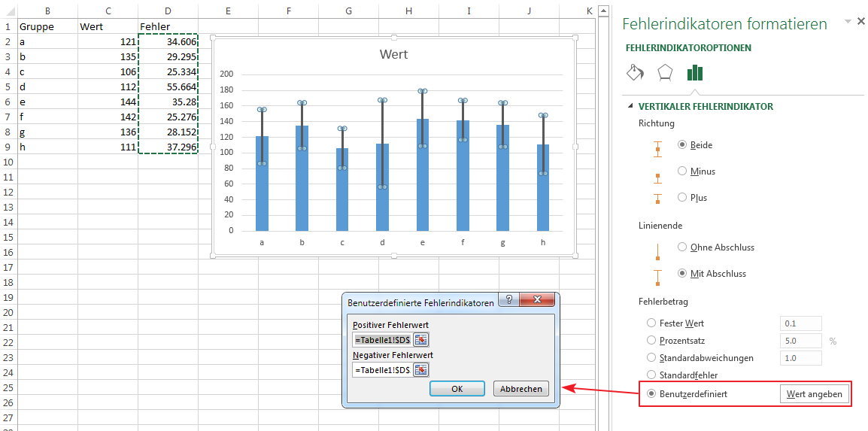Select column C header

pos(108,11)
